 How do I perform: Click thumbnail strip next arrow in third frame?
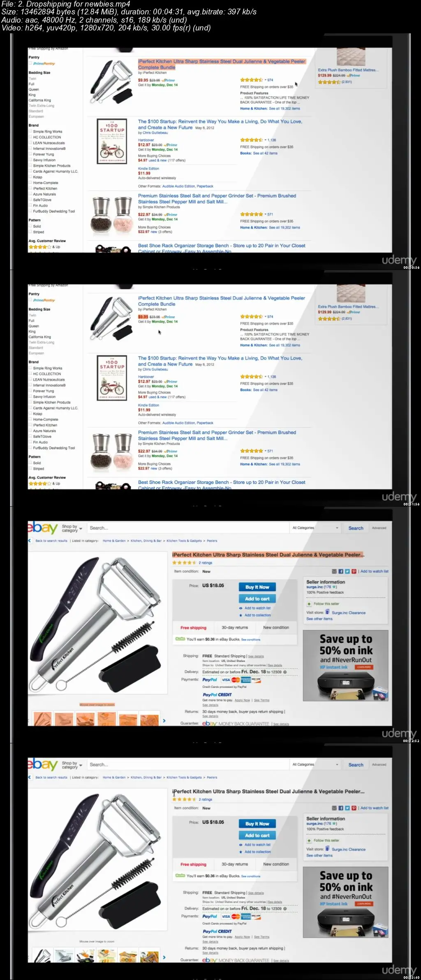(x=164, y=721)
